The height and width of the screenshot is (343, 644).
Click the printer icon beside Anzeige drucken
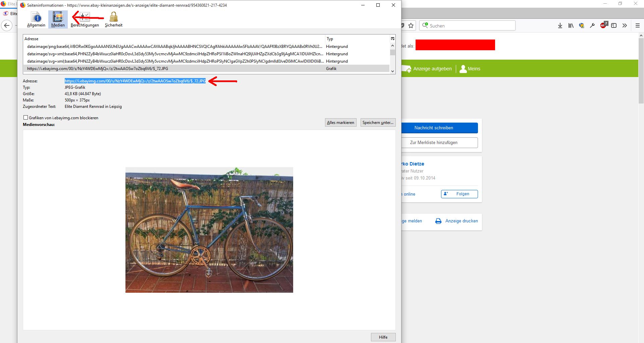click(x=438, y=221)
